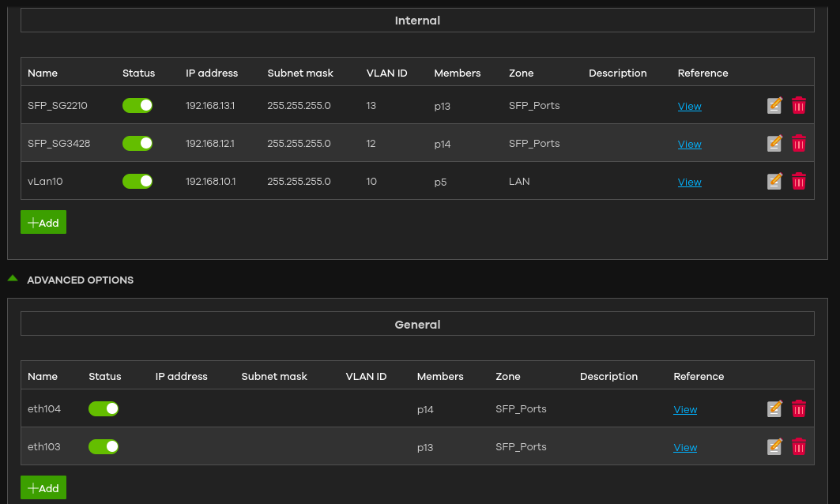
Task: Delete the vLan10 interface row
Action: click(799, 182)
